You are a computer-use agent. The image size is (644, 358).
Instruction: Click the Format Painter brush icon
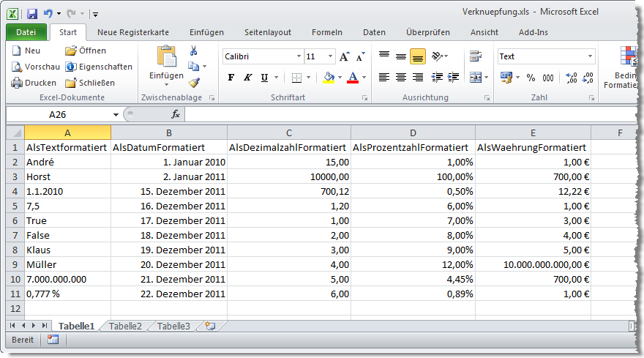tap(194, 83)
